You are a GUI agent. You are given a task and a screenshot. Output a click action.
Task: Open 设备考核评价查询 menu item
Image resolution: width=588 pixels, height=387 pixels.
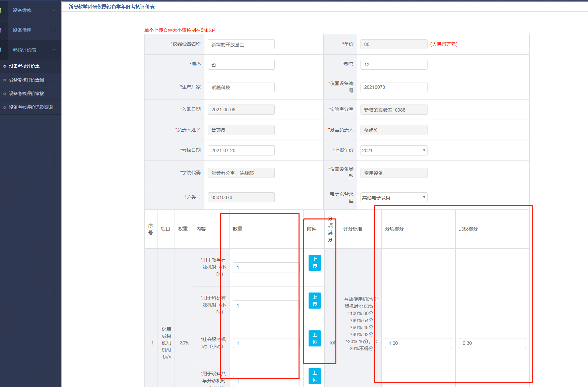pos(26,80)
